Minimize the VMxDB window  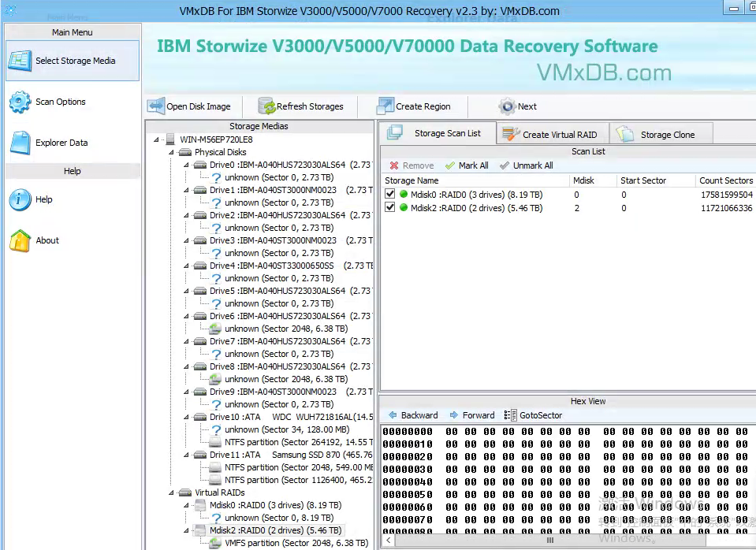[x=733, y=8]
